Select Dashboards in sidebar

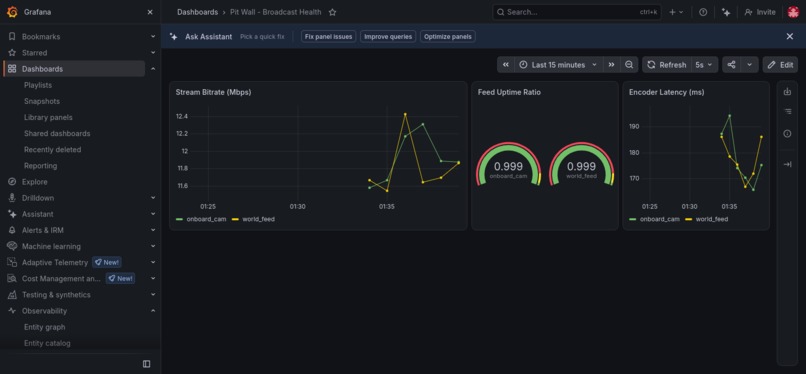(74, 69)
